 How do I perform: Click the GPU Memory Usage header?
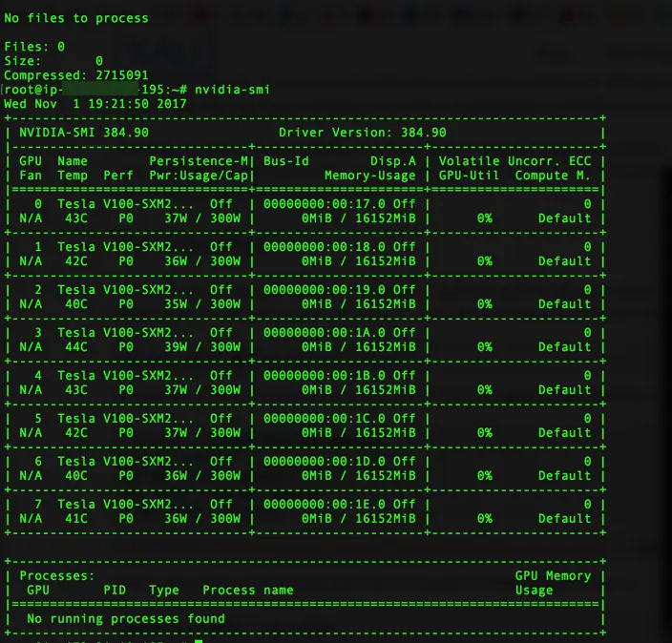(553, 583)
